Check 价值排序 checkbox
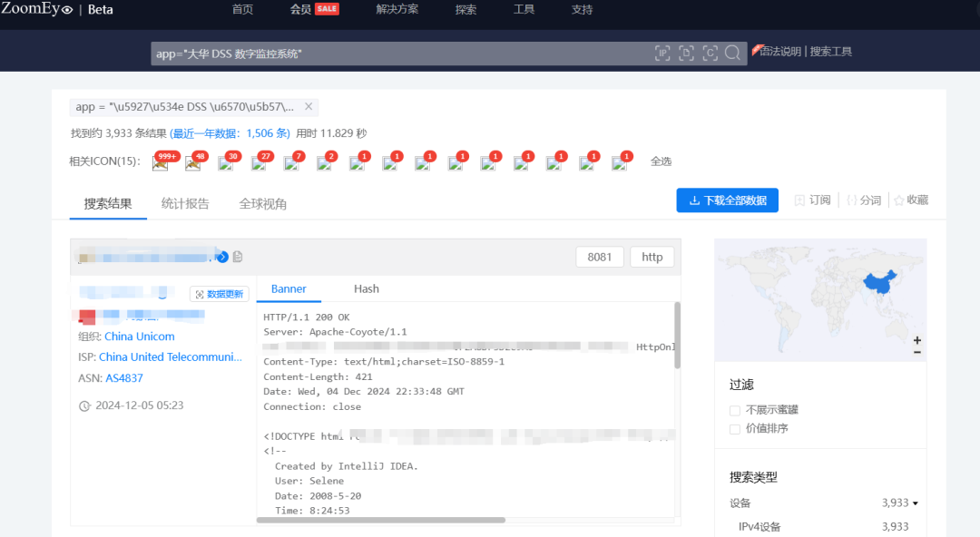Viewport: 980px width, 537px height. pyautogui.click(x=735, y=429)
